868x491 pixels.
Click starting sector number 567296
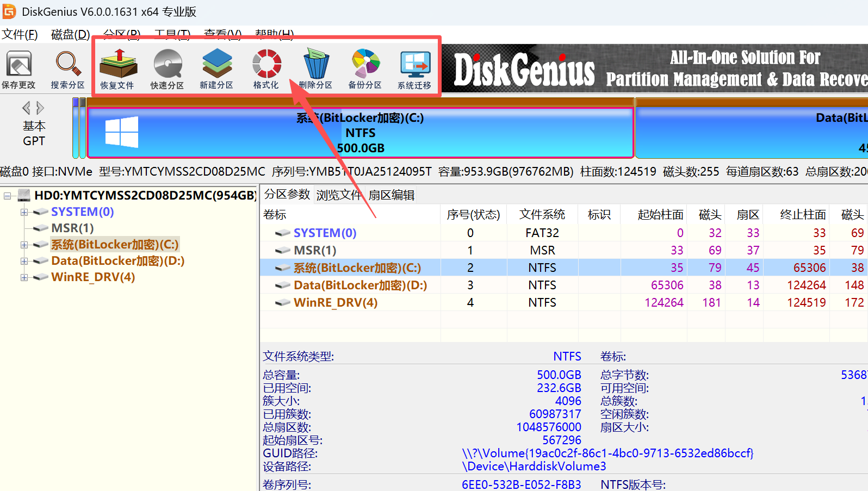click(x=562, y=440)
